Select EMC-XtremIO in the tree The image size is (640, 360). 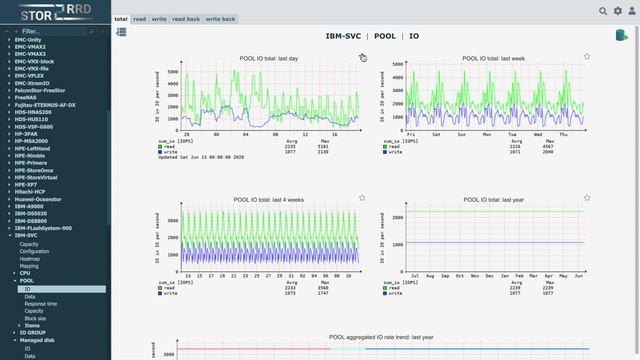click(x=32, y=83)
